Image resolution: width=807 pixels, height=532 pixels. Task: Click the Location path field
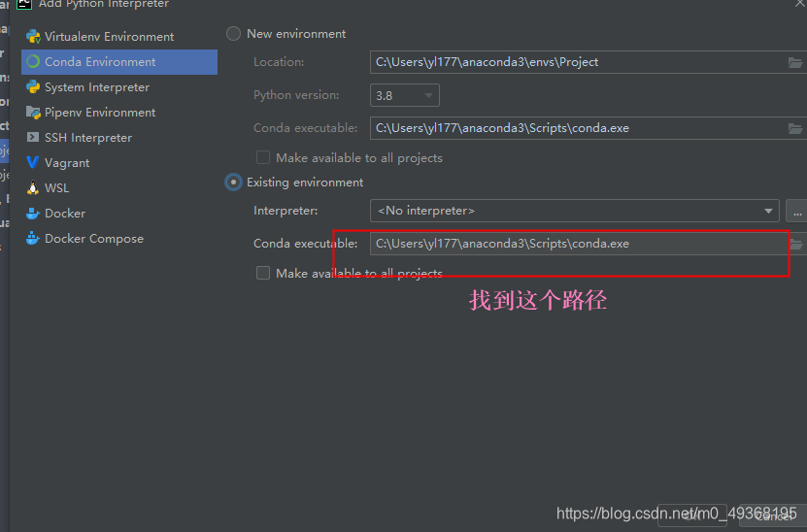(x=588, y=62)
